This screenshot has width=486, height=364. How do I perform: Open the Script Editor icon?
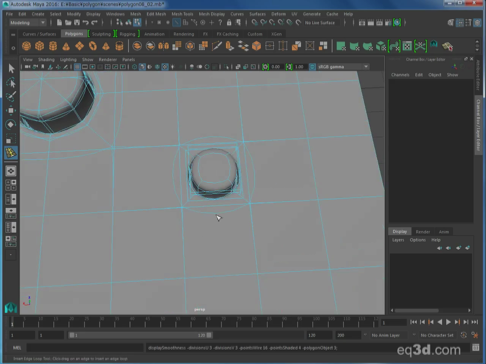click(x=476, y=348)
